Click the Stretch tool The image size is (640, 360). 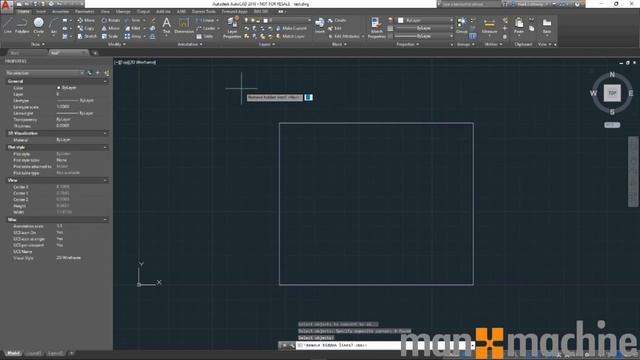click(x=87, y=36)
